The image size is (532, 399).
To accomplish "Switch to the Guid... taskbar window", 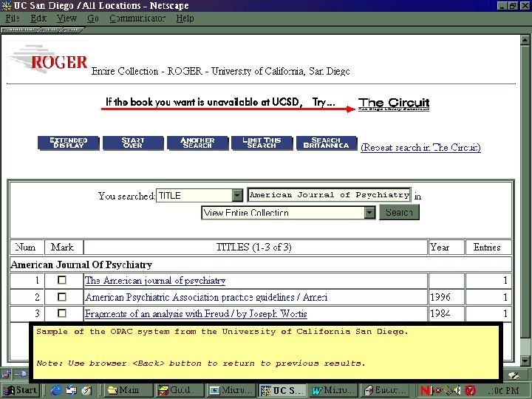I will 180,390.
